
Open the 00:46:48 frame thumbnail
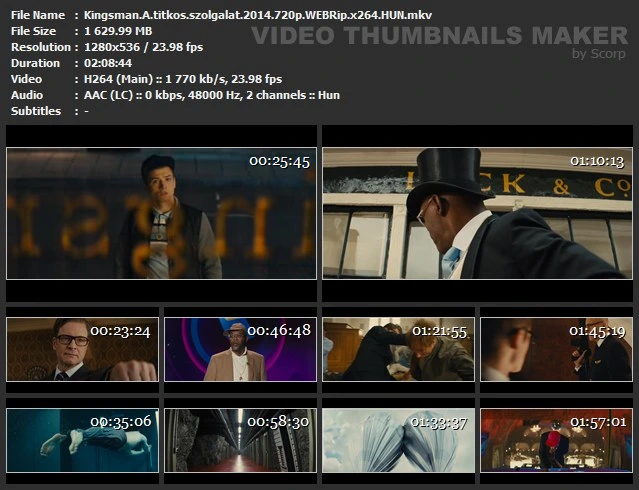point(240,349)
